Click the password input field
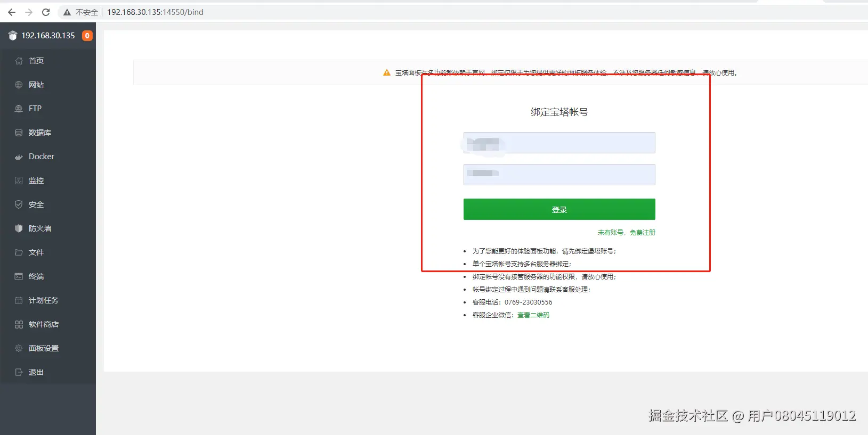The image size is (868, 435). pos(559,175)
